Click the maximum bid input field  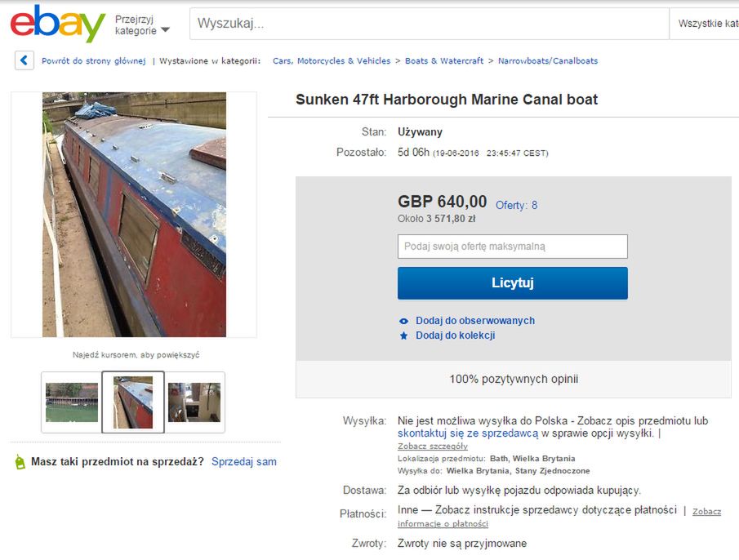tap(512, 247)
